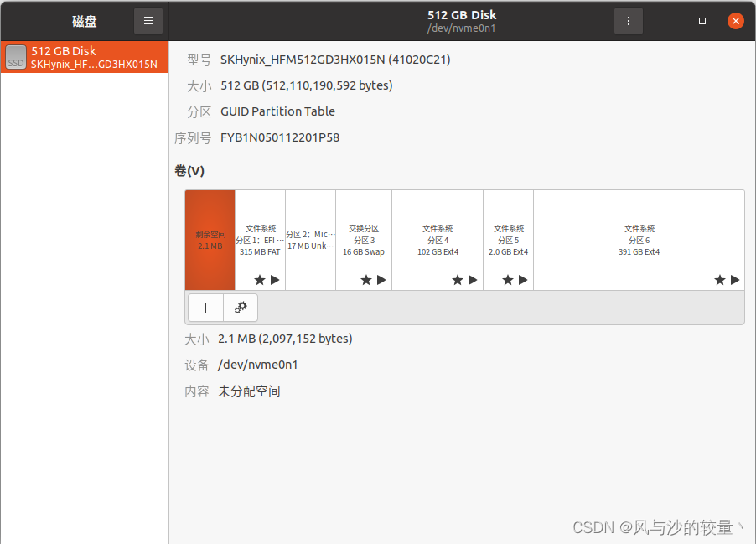This screenshot has width=756, height=544.
Task: Select partition 5 2.0 GB Ext4
Action: point(509,241)
